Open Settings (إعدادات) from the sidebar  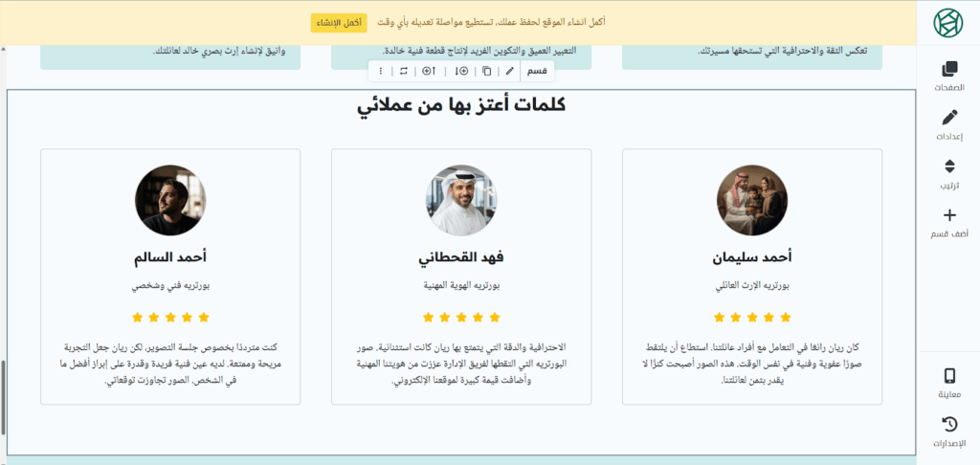pos(948,124)
